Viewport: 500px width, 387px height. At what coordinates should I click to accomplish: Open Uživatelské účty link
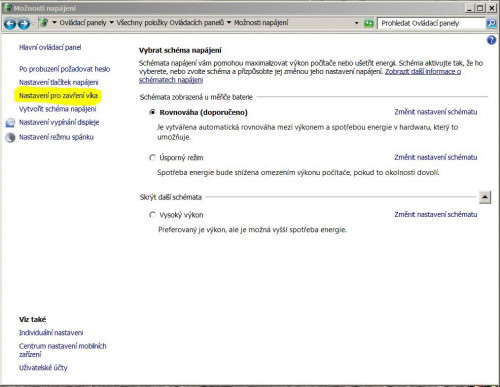coord(43,368)
